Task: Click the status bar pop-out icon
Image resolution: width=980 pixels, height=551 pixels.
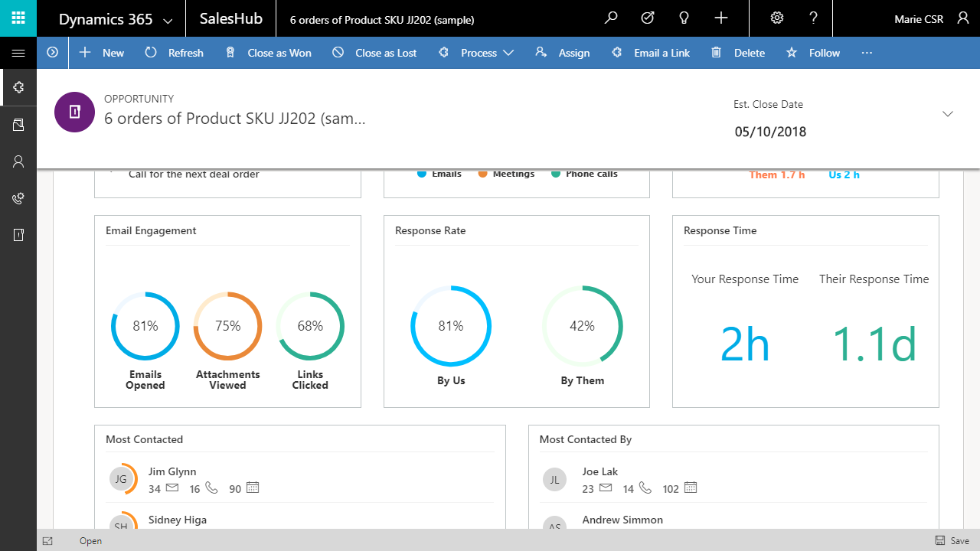Action: (48, 541)
